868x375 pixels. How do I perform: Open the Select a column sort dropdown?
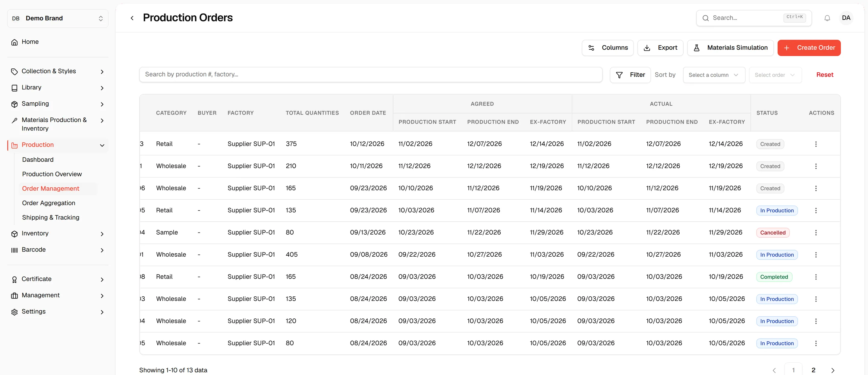pyautogui.click(x=714, y=75)
